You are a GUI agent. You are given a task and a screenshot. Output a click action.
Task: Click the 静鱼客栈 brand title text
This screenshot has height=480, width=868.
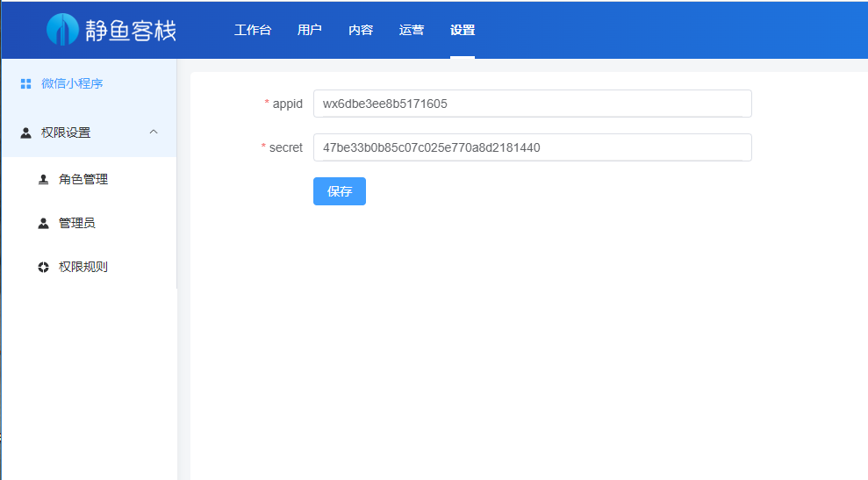coord(131,31)
